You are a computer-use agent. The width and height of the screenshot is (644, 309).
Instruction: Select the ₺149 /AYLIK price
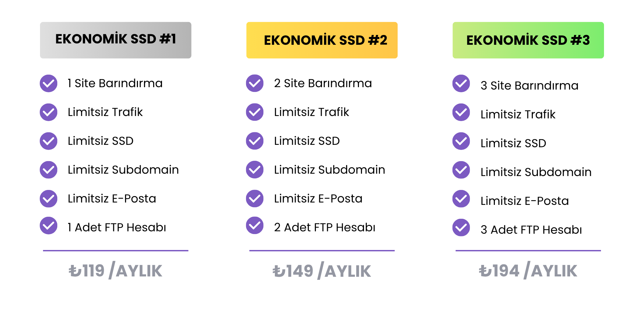322,271
